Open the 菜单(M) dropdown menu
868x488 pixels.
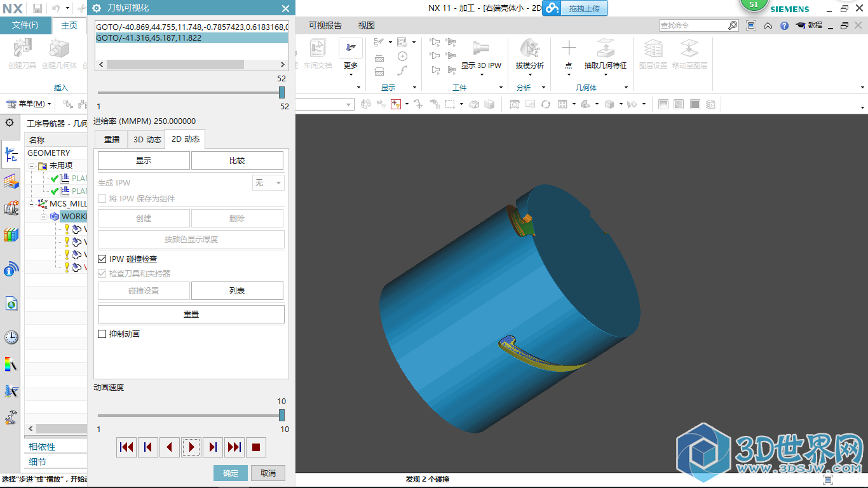29,104
